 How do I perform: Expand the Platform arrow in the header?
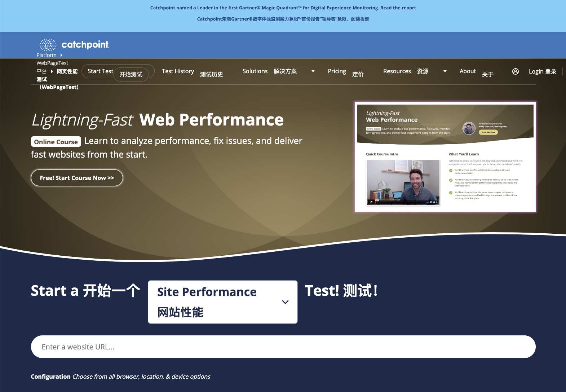coord(61,55)
